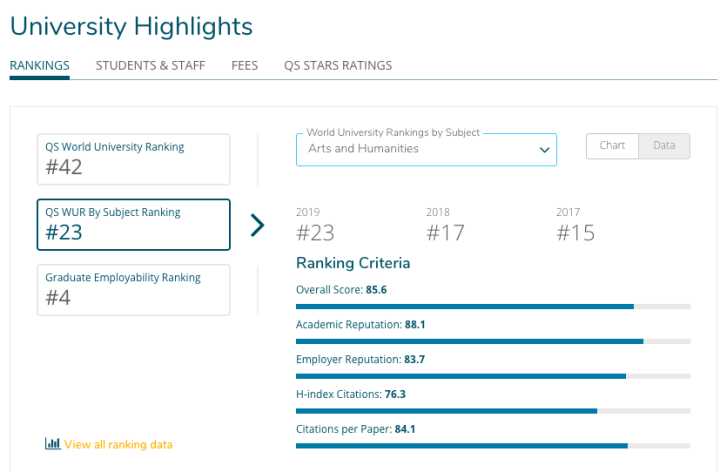The height and width of the screenshot is (472, 720).
Task: Click the Academic Reputation progress bar
Action: [493, 342]
